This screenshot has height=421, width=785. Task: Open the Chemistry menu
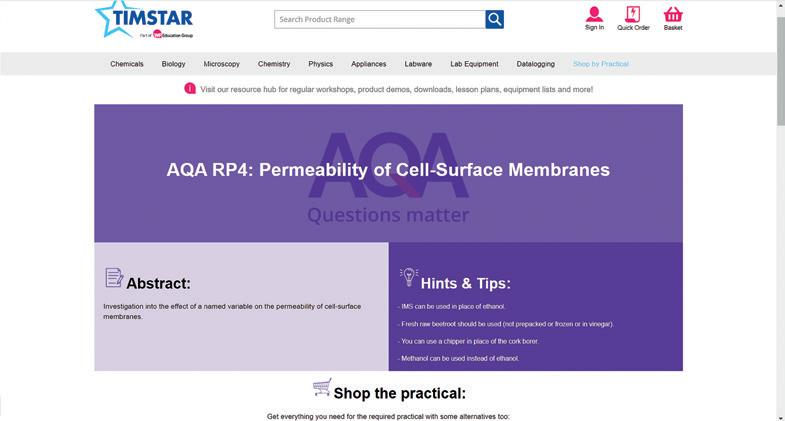274,64
